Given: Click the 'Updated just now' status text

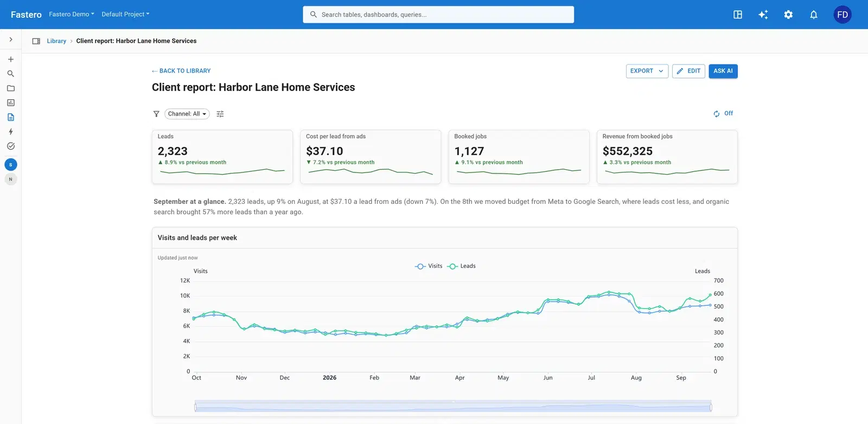Looking at the screenshot, I should [177, 258].
